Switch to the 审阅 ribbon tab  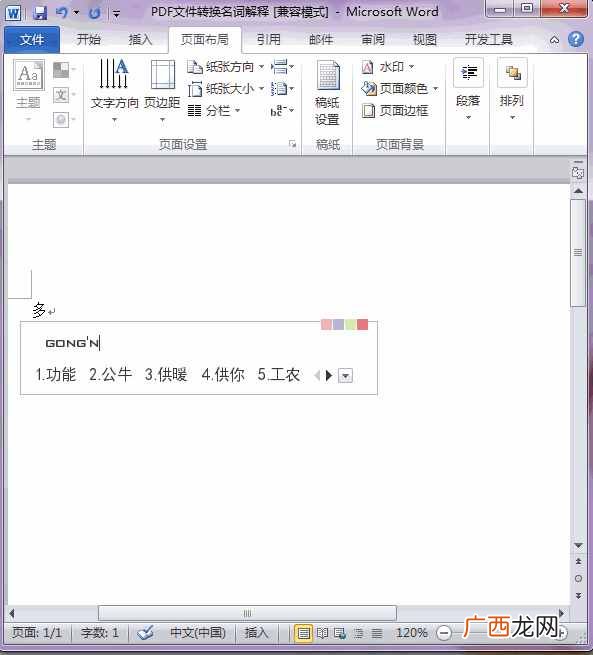click(373, 40)
